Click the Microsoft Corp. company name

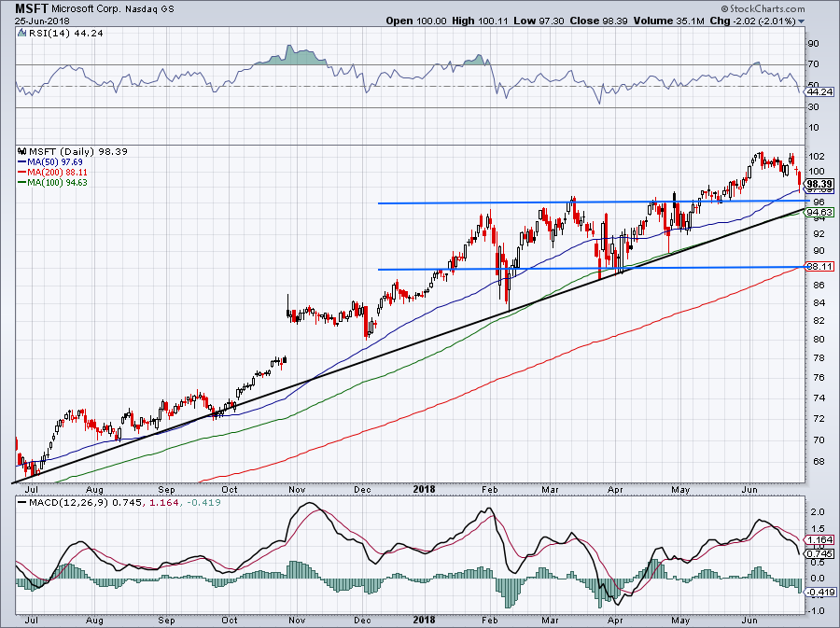click(x=87, y=9)
